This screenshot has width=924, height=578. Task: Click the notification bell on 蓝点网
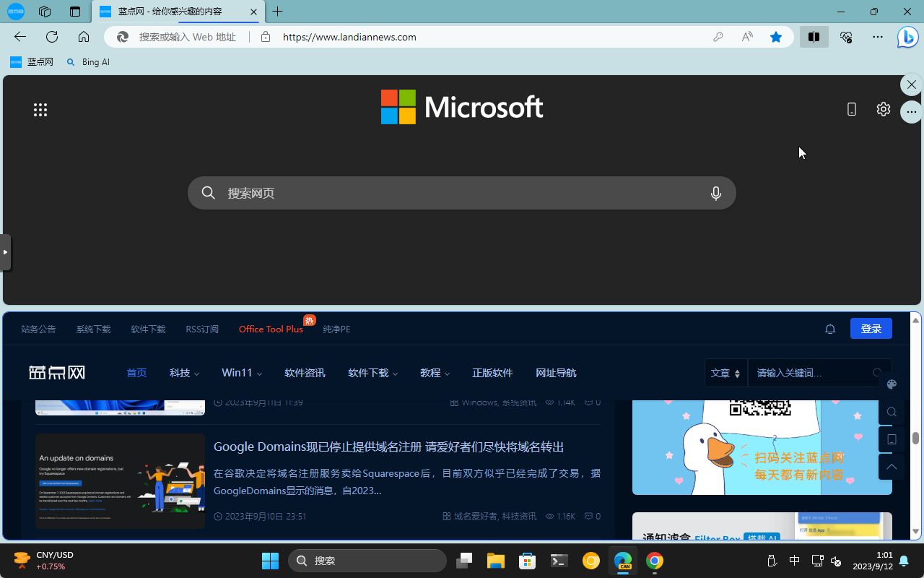tap(830, 329)
